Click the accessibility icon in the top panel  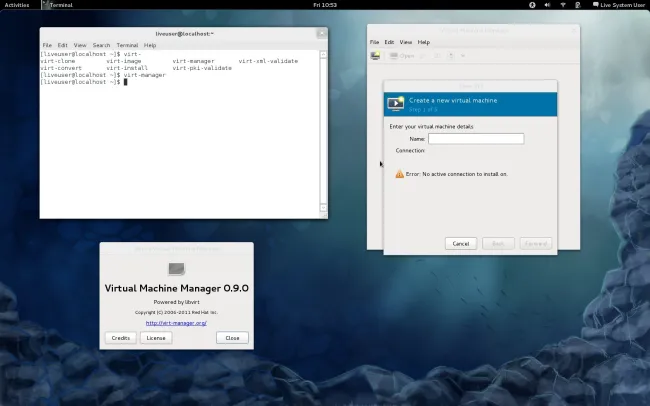[532, 5]
